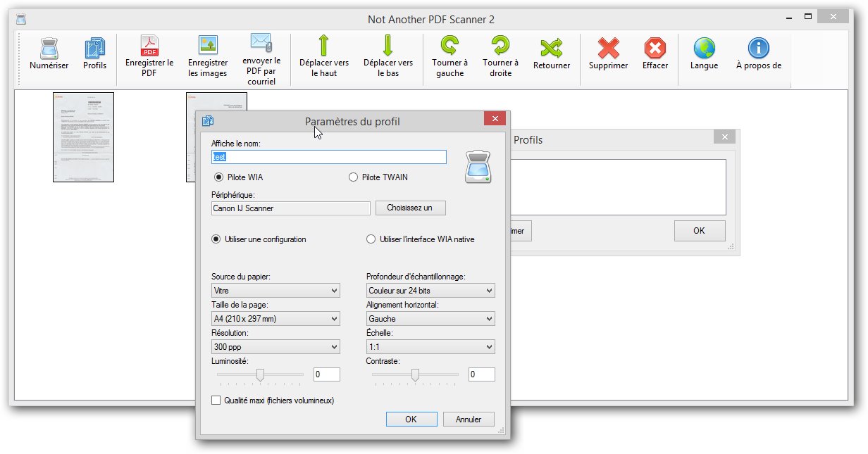Click the Luminosité slider handle
Screen dimensions: 868x454
pos(260,374)
